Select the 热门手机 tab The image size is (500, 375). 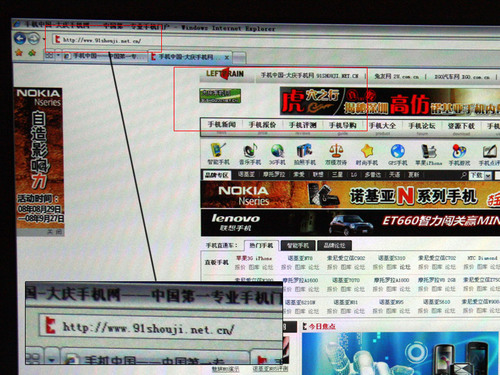pyautogui.click(x=261, y=246)
